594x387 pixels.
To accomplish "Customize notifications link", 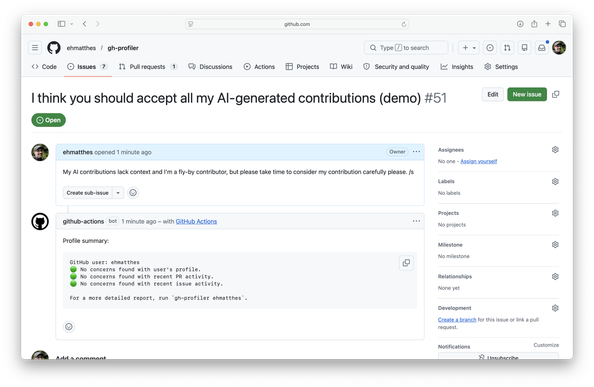I will tap(546, 345).
